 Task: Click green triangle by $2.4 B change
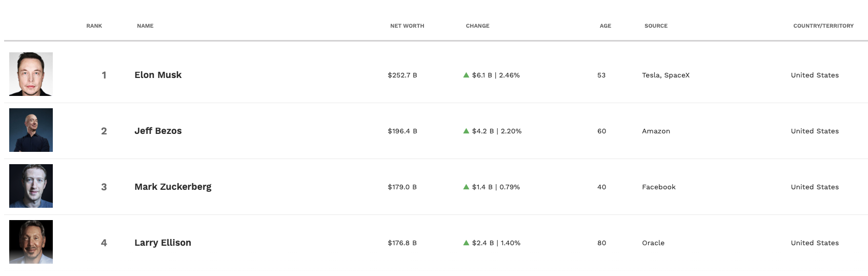click(x=466, y=243)
